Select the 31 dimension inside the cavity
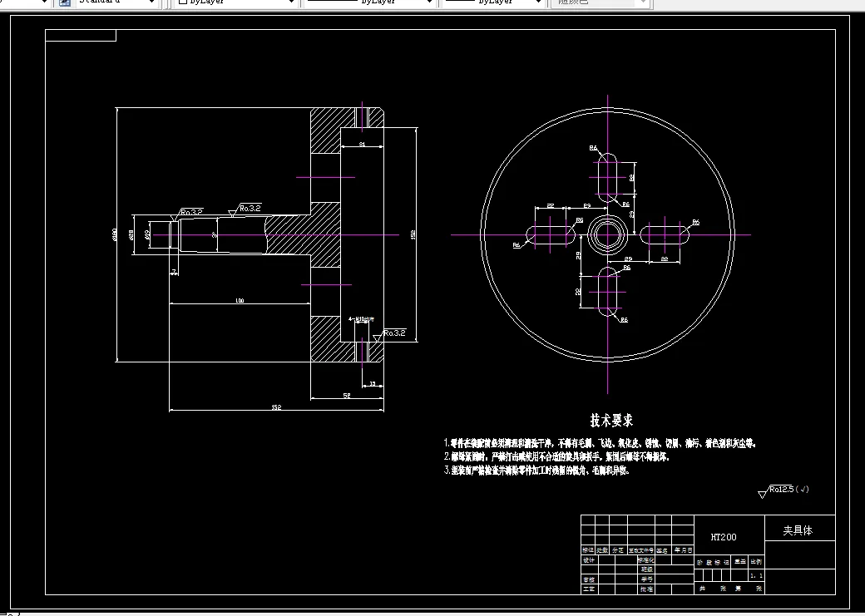865x616 pixels. (362, 144)
